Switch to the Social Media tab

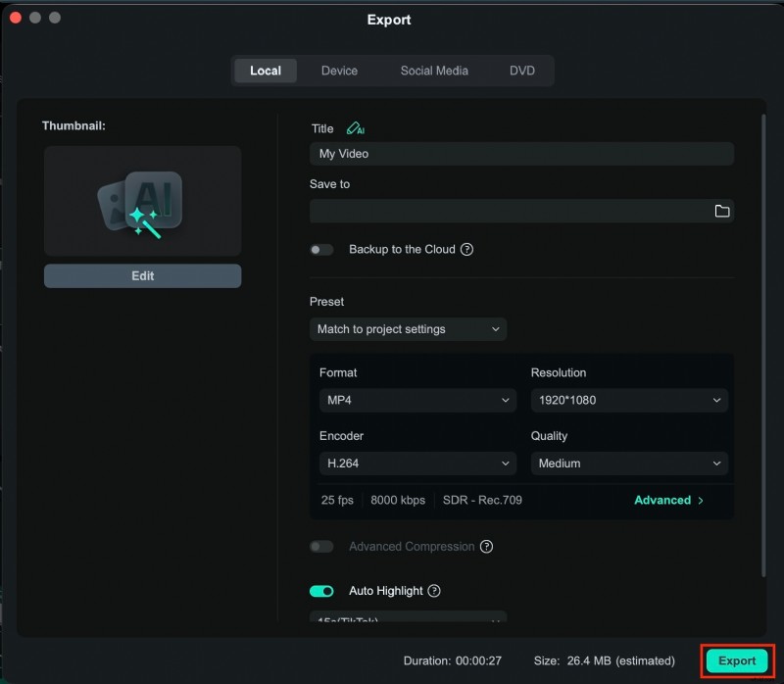[x=434, y=70]
